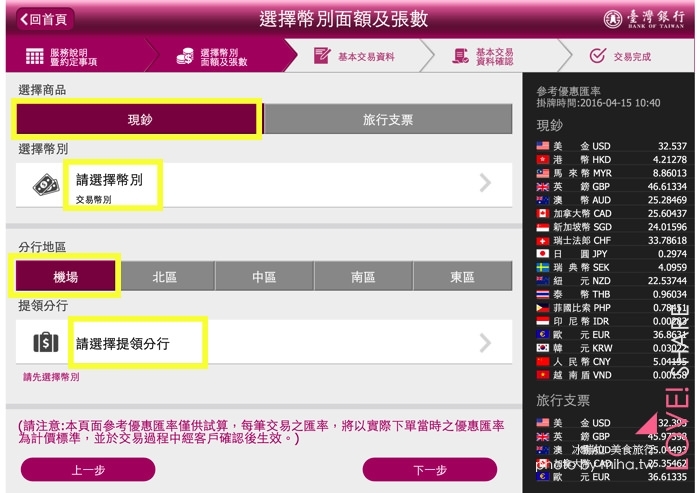700x493 pixels.
Task: Click the banknote icon beside 請選擇幣別
Action: (46, 185)
